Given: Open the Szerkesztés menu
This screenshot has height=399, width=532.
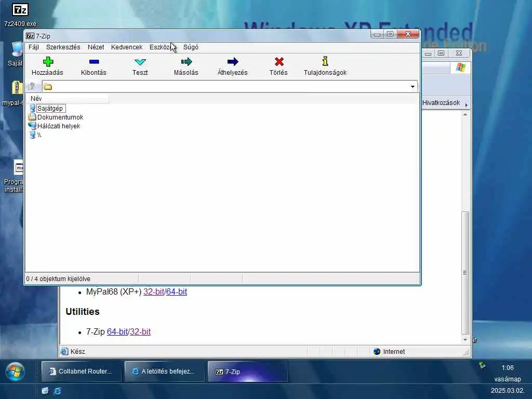Looking at the screenshot, I should (x=63, y=47).
